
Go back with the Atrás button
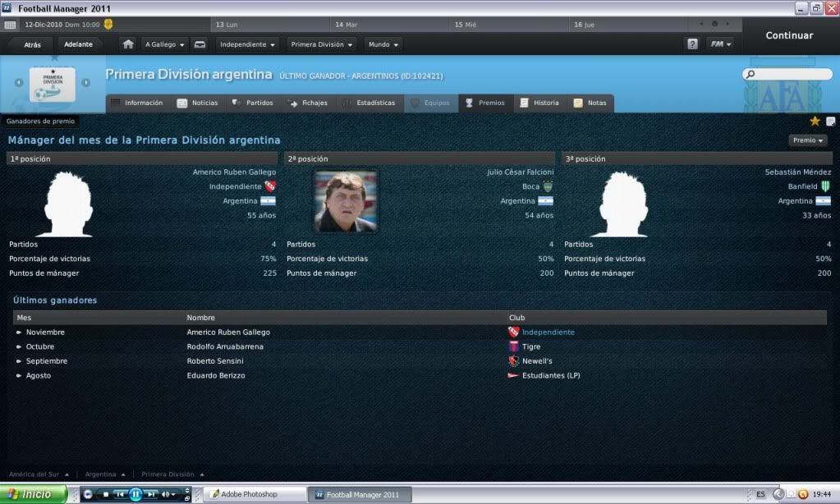pos(32,44)
